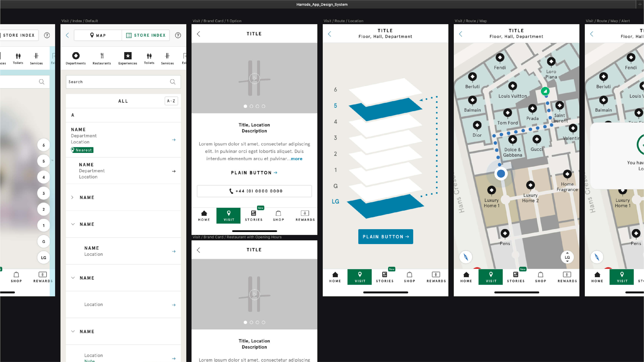Tap the Plain Button on the Route Location screen
The height and width of the screenshot is (362, 644).
click(385, 237)
